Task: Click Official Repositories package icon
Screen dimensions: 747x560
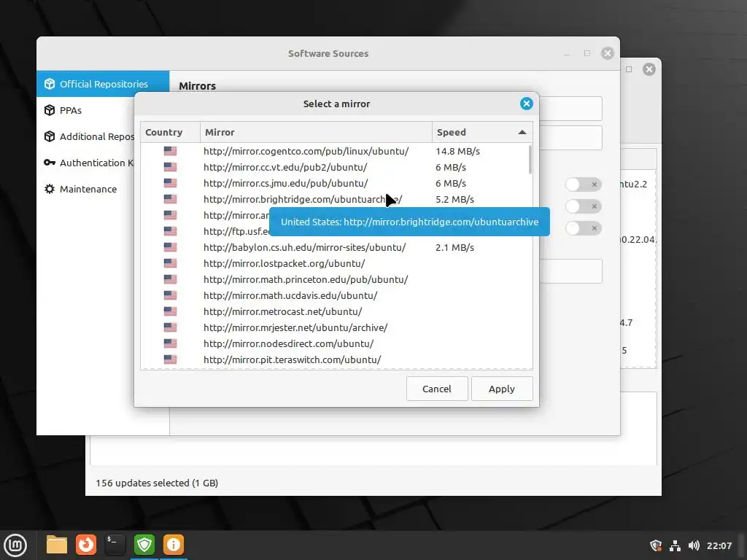Action: point(50,84)
